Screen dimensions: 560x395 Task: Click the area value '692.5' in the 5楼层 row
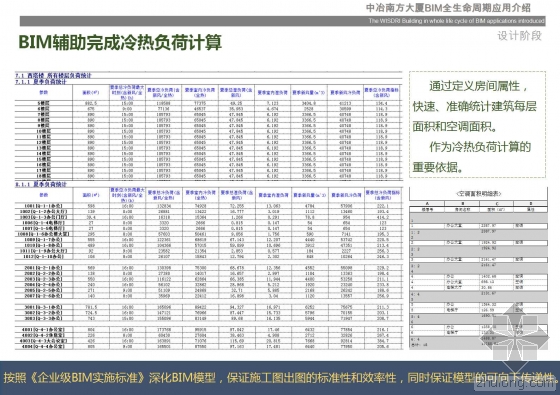click(91, 103)
